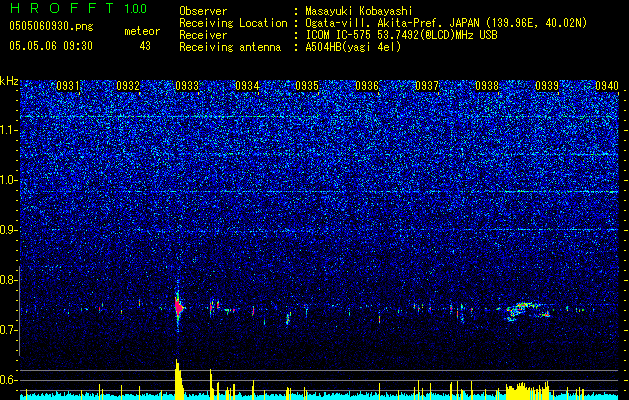Click the Ogata-vill. Akita-Pref. JAPAN location text
The image size is (629, 400).
click(446, 23)
